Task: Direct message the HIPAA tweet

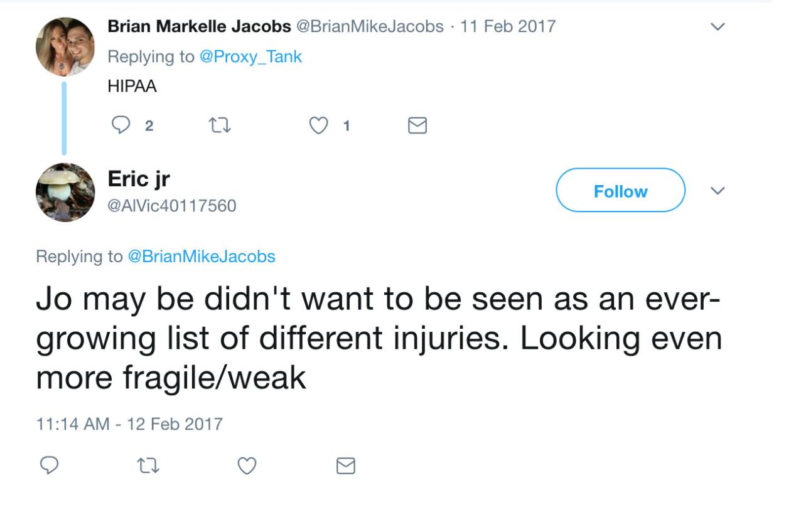Action: (417, 125)
